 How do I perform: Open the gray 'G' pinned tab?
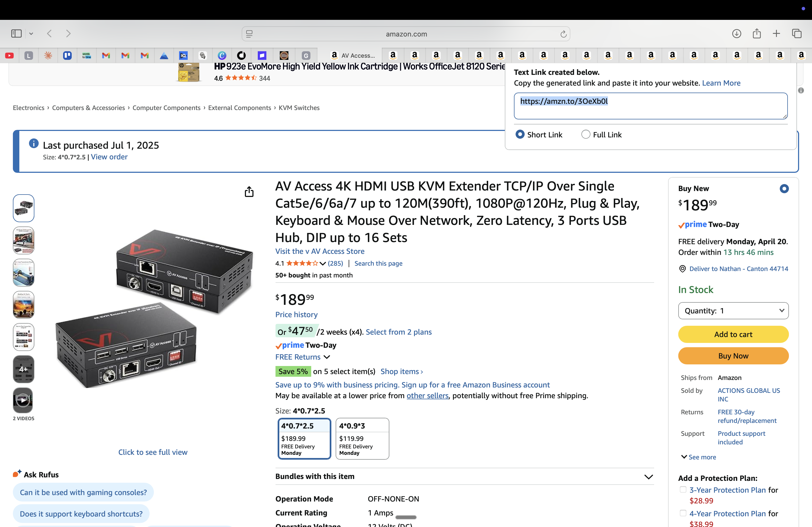point(306,55)
